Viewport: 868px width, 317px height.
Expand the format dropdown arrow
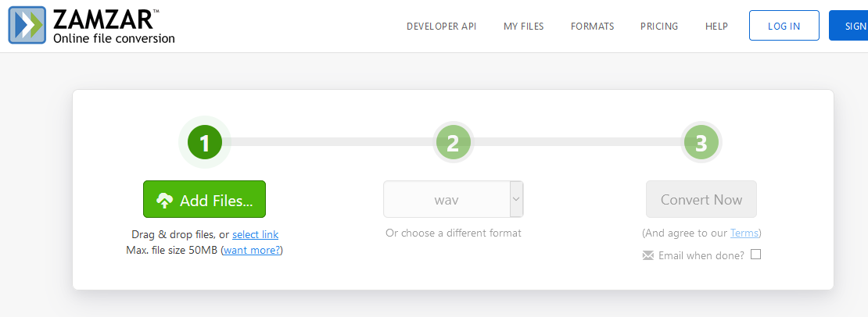(516, 199)
